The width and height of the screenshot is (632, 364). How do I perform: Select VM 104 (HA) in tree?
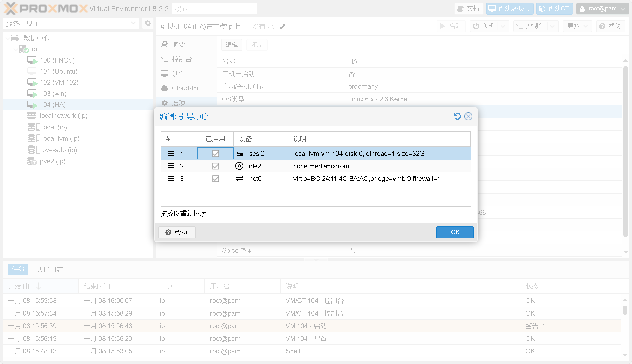coord(78,104)
